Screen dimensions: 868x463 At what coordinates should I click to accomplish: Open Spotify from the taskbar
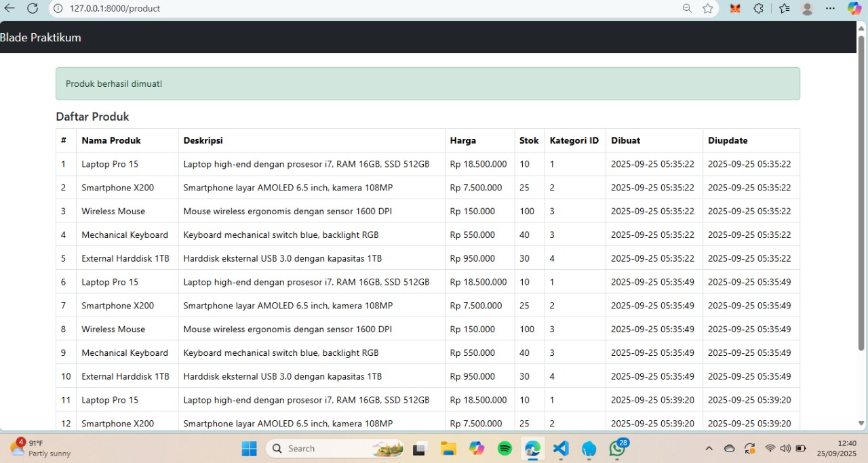505,448
